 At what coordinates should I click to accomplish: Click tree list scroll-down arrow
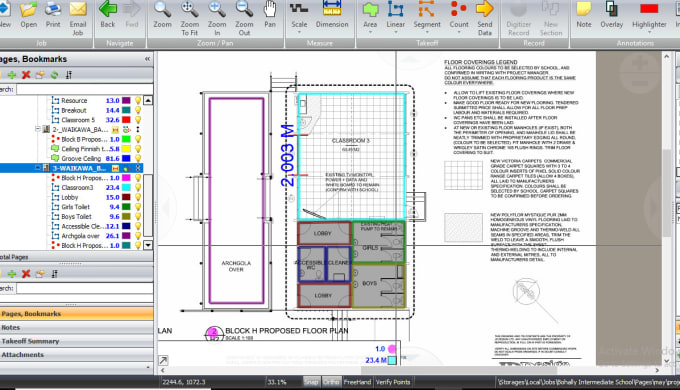pyautogui.click(x=148, y=245)
